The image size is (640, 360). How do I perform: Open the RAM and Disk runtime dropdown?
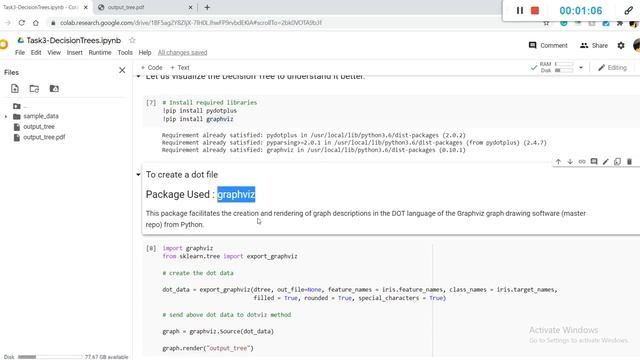(x=581, y=68)
